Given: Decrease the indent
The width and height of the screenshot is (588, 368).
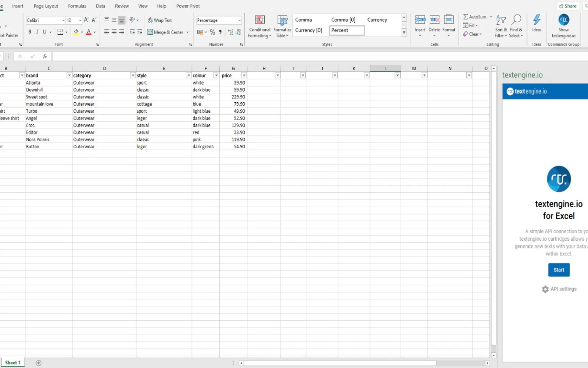Looking at the screenshot, I should (132, 32).
